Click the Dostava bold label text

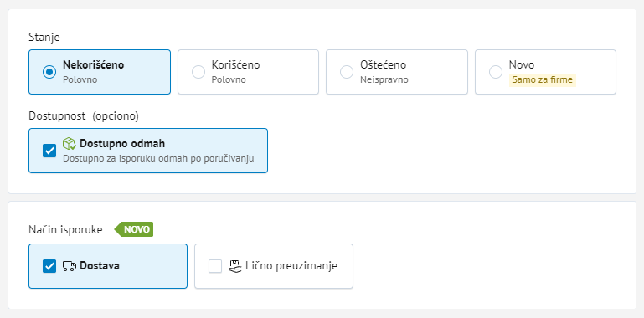100,266
